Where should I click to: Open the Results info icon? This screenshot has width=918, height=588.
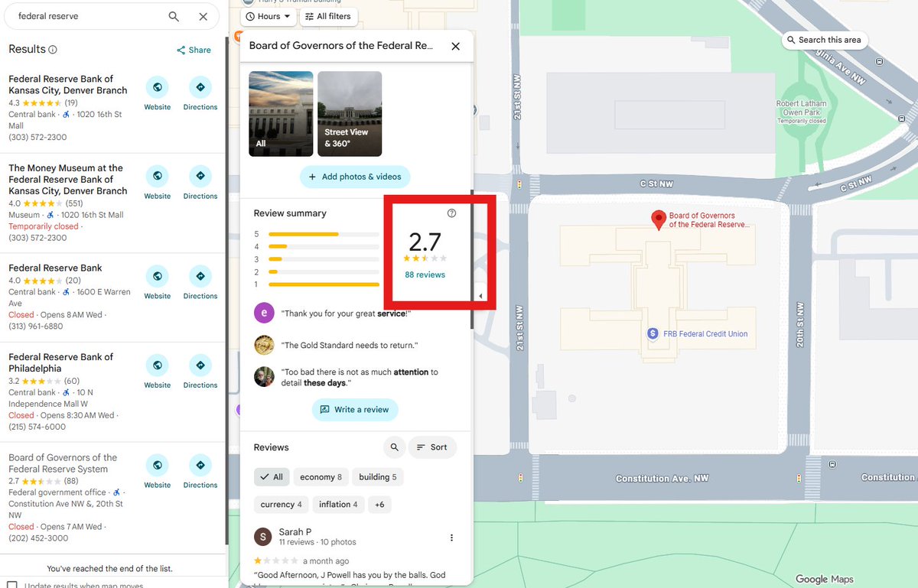click(x=53, y=50)
